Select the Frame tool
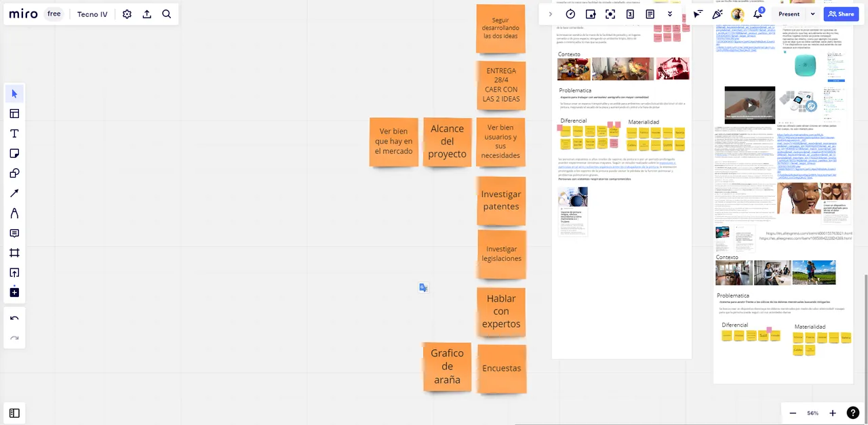This screenshot has height=425, width=868. point(14,253)
